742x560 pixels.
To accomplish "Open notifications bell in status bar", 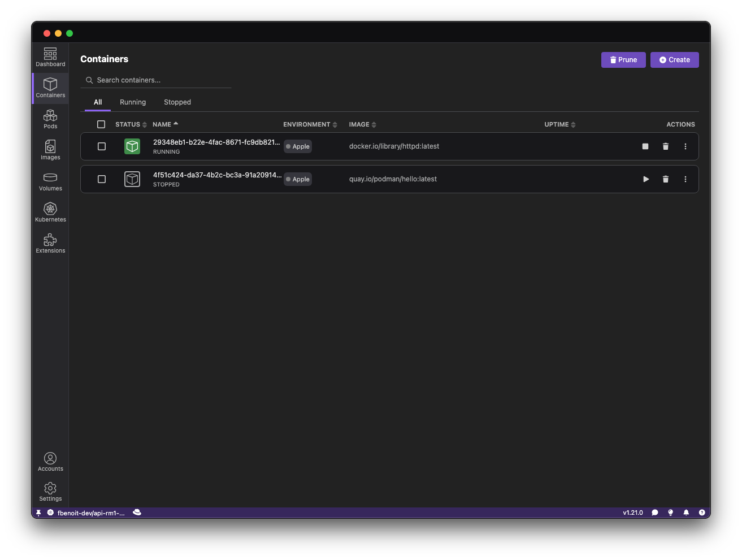I will click(686, 513).
